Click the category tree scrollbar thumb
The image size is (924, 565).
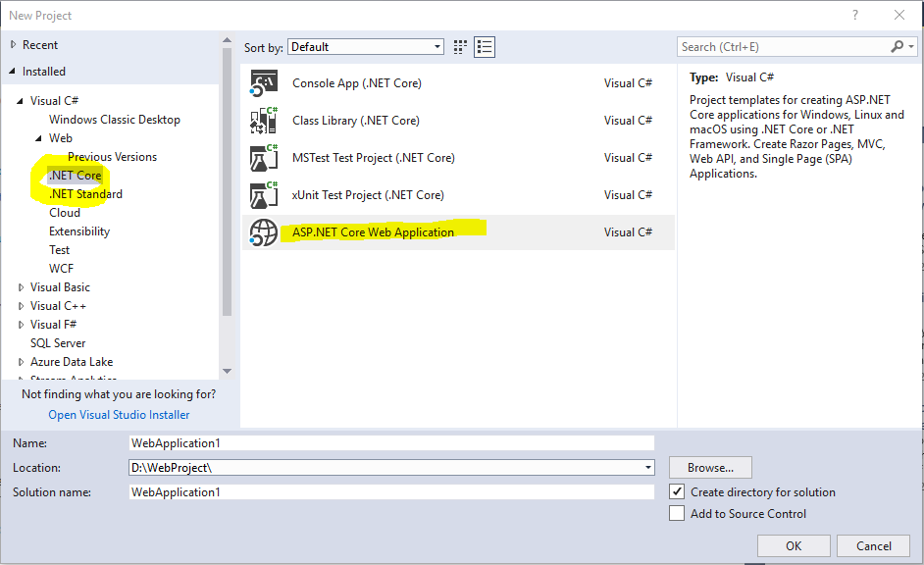pos(227,181)
